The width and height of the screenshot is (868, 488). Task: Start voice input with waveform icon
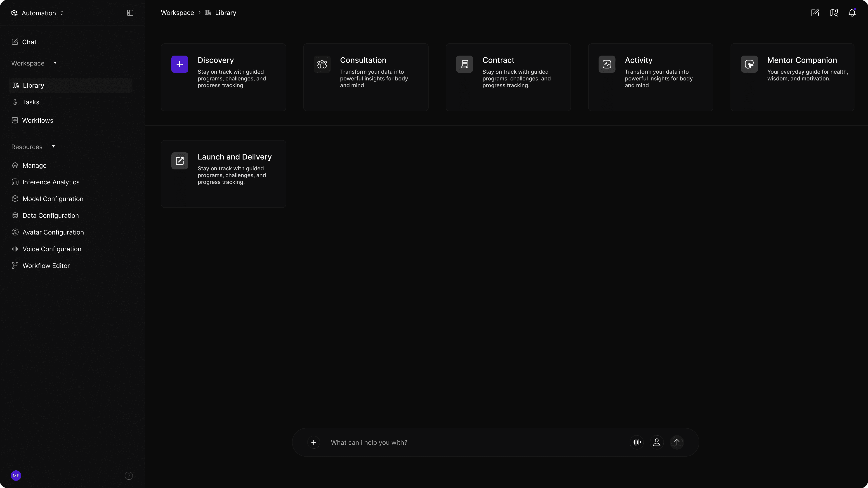click(x=637, y=442)
